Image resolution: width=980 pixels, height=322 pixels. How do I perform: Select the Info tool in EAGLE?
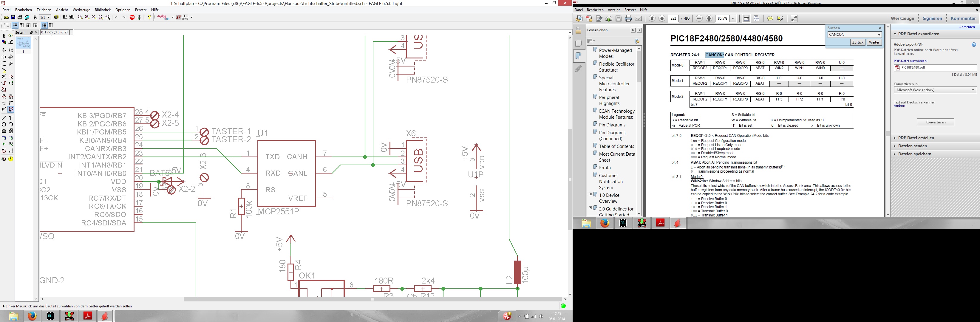pos(4,35)
